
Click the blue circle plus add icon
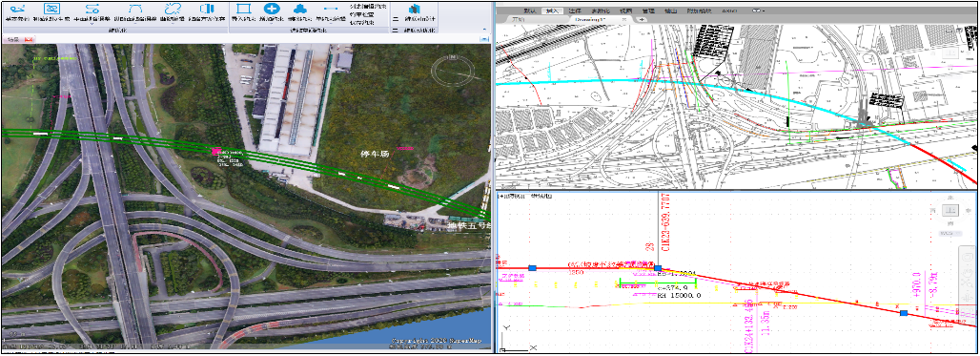click(272, 9)
